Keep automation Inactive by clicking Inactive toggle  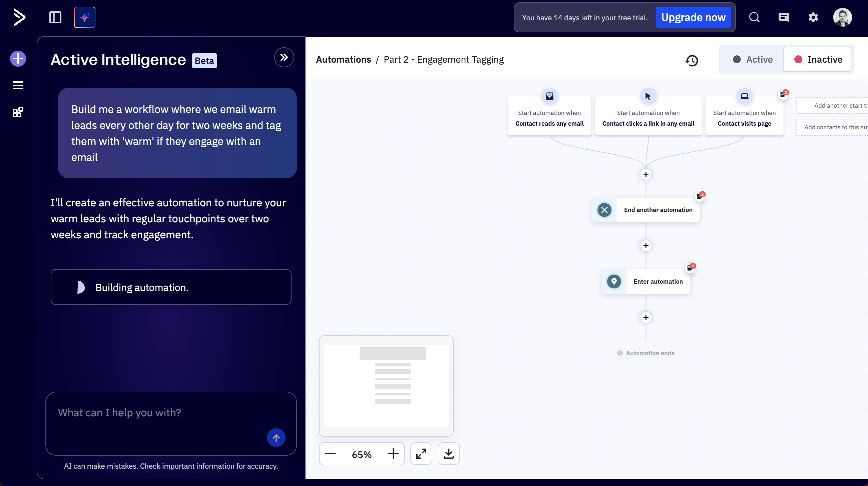(x=818, y=59)
